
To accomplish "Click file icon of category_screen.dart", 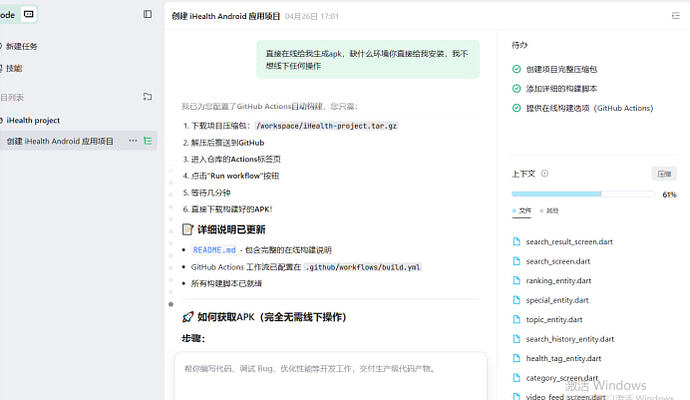I will pyautogui.click(x=517, y=378).
